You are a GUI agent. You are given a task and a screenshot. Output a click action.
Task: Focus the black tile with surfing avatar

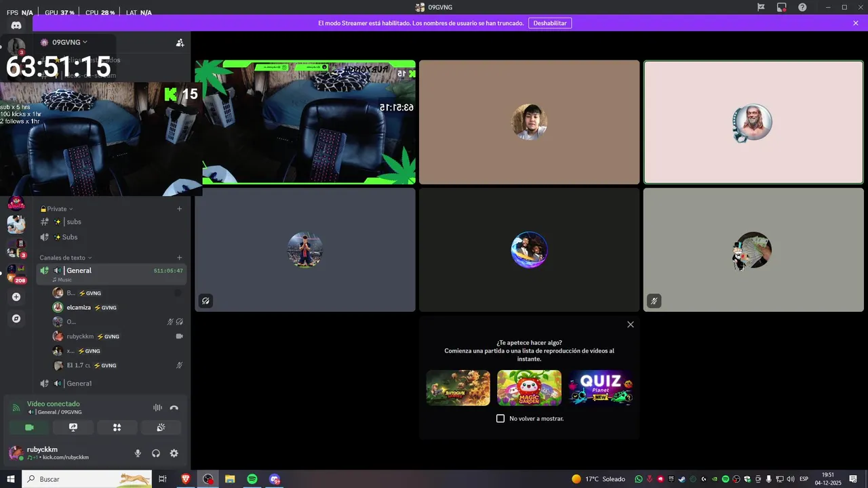pyautogui.click(x=529, y=250)
